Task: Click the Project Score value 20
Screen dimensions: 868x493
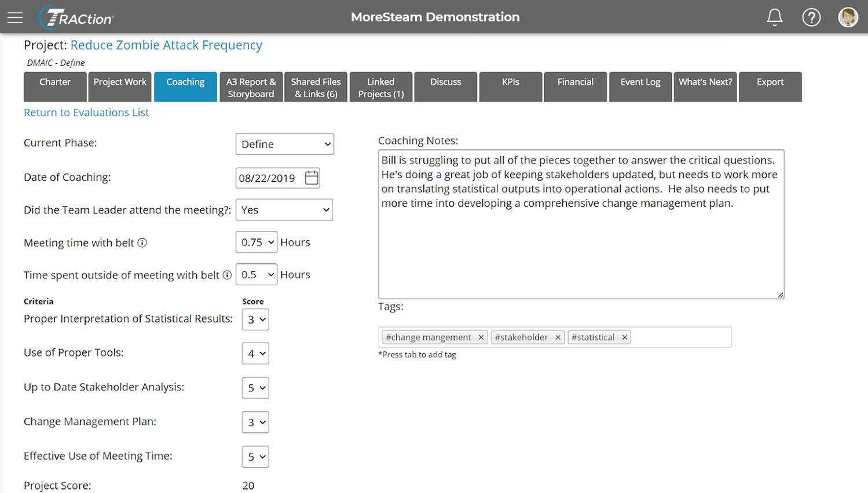Action: pyautogui.click(x=248, y=486)
